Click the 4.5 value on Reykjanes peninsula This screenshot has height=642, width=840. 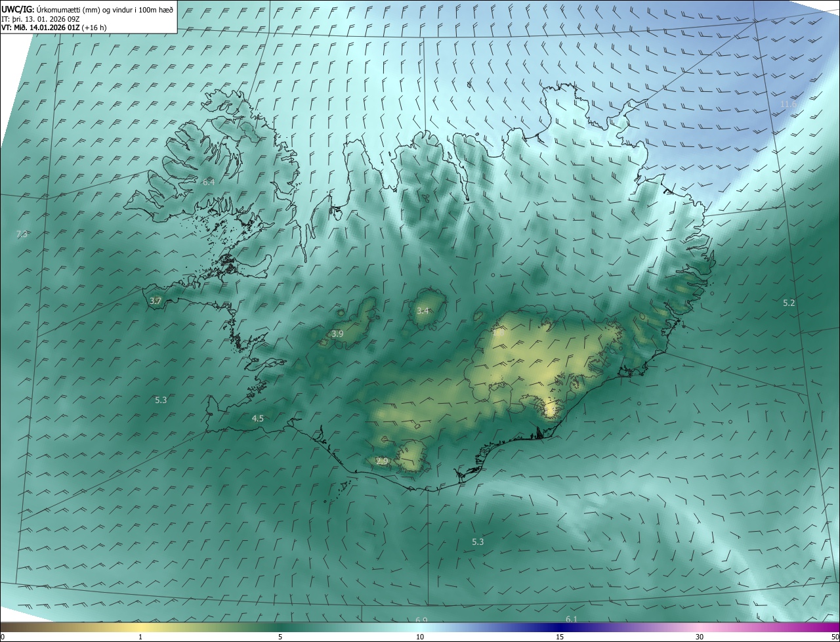pos(258,418)
